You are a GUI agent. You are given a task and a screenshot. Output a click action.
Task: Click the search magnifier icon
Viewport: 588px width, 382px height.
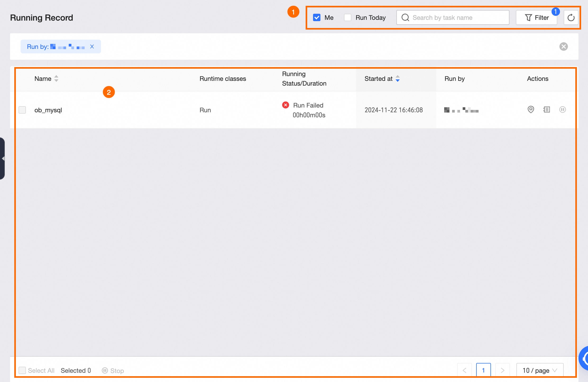(405, 17)
